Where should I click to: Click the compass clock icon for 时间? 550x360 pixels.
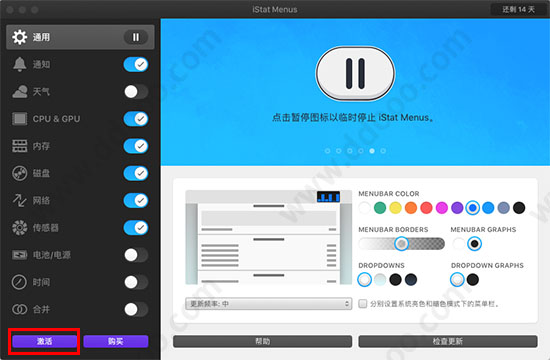pos(19,282)
